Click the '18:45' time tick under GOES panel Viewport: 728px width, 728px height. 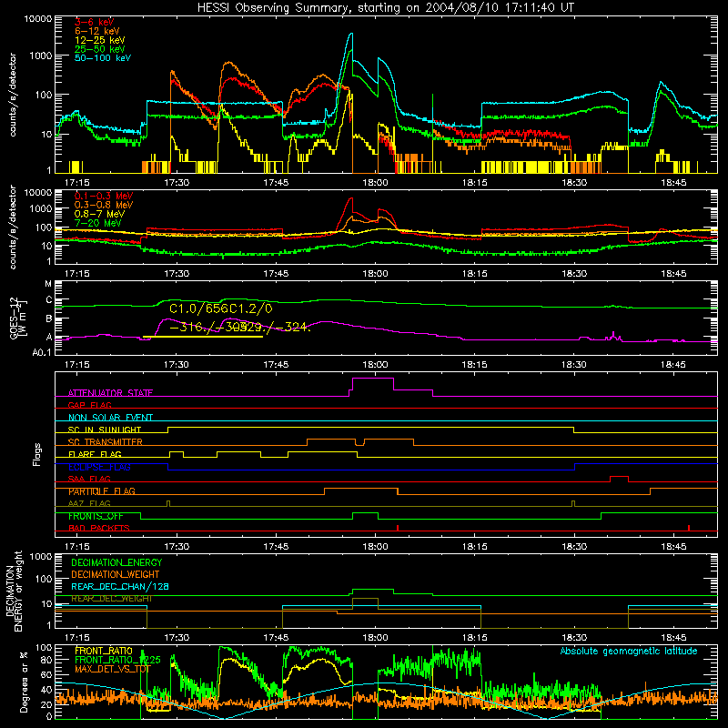pos(673,365)
